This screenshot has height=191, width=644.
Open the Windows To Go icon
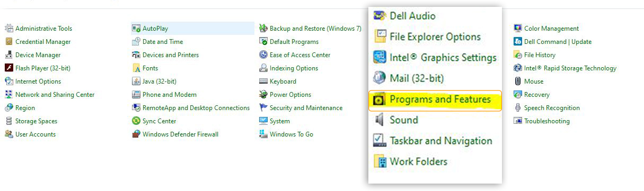(263, 134)
